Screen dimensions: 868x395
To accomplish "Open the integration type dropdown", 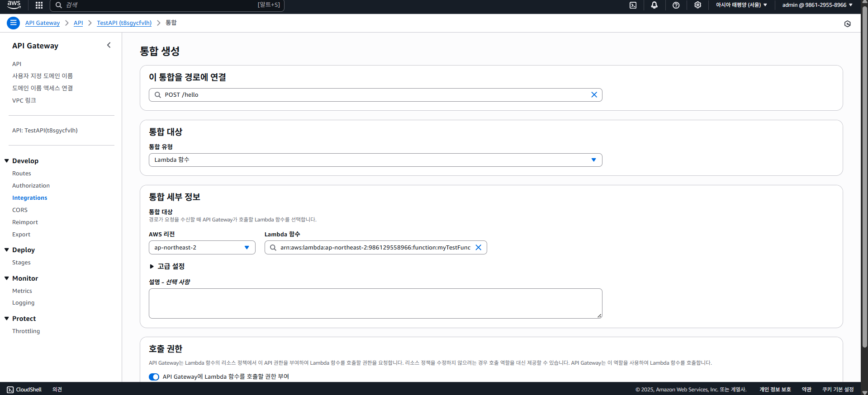I will coord(375,160).
